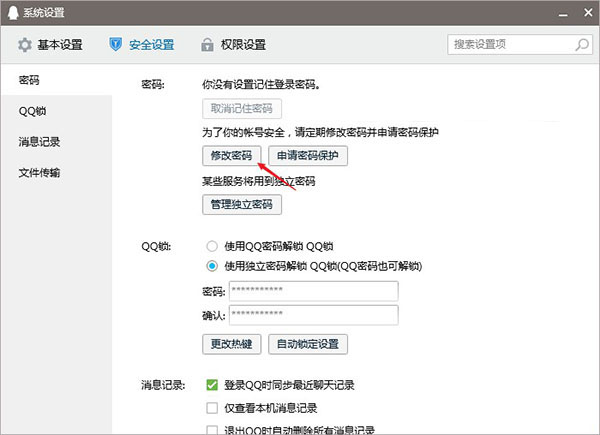Focus the QQ锁 密码 input field
Screen dimensions: 600x435
(313, 291)
